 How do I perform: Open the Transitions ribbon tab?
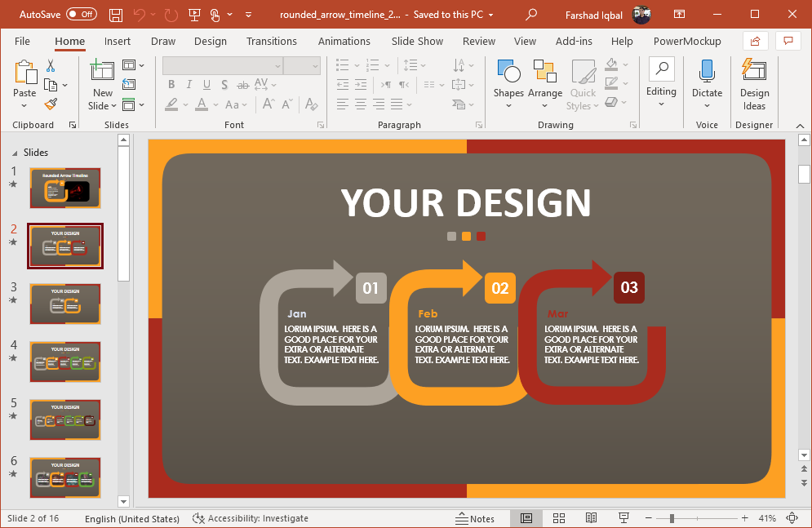pyautogui.click(x=272, y=42)
